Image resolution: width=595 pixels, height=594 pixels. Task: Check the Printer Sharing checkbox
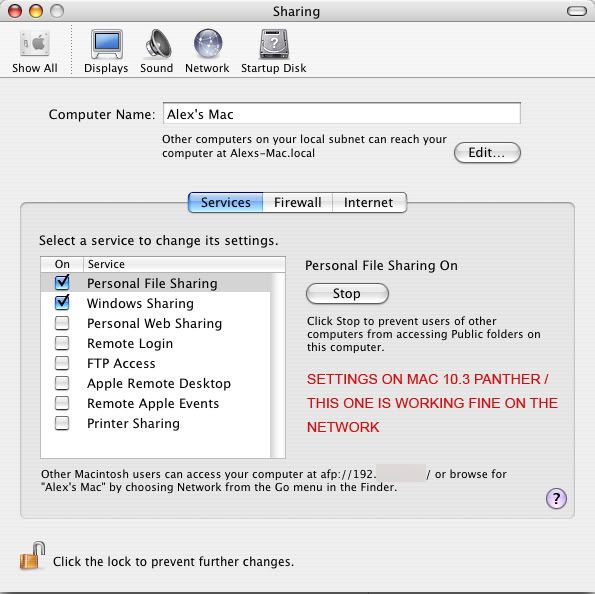62,423
